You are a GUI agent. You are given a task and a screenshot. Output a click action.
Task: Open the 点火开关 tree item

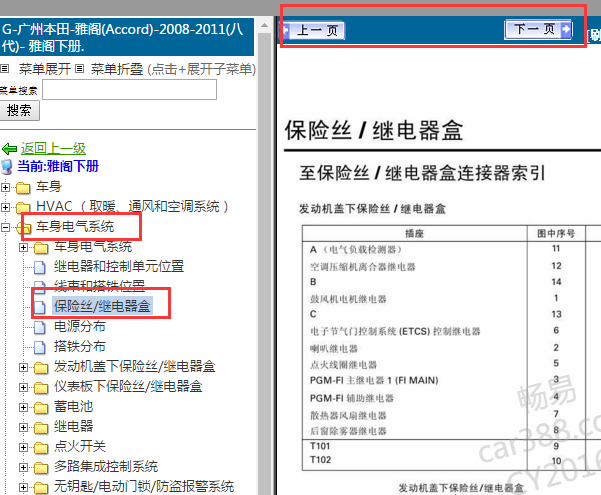pyautogui.click(x=80, y=446)
